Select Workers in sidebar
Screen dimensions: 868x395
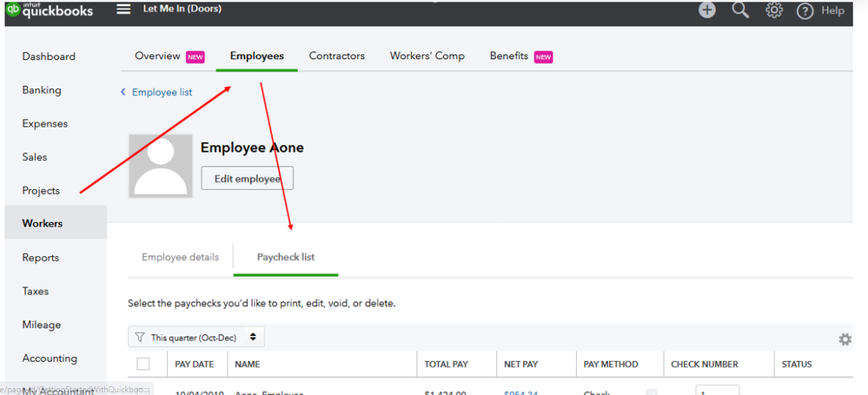56,223
